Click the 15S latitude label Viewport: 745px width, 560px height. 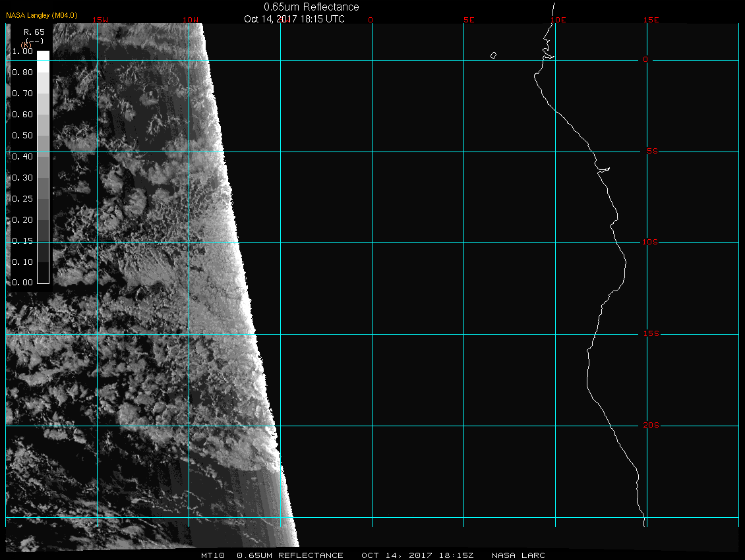[x=651, y=333]
